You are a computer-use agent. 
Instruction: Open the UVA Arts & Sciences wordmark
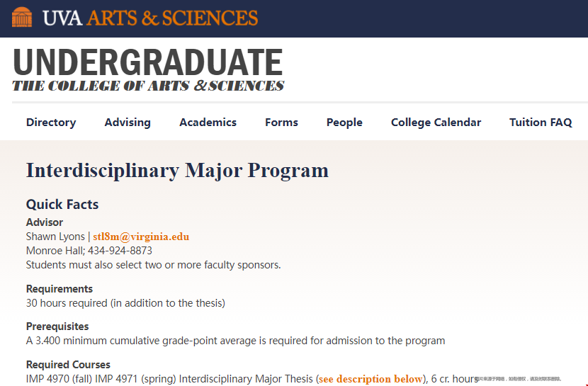(150, 18)
